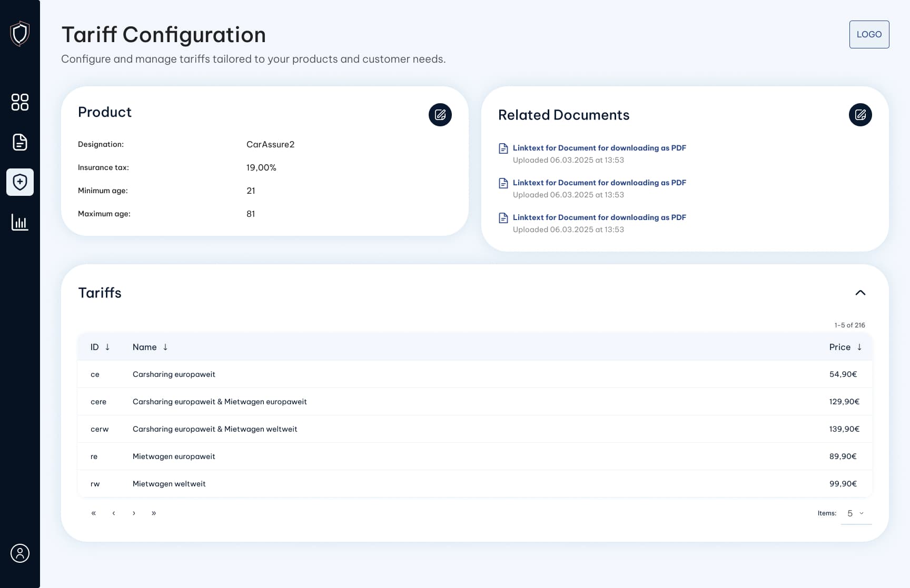Select the document icon in the sidebar
The width and height of the screenshot is (910, 588).
[x=20, y=142]
